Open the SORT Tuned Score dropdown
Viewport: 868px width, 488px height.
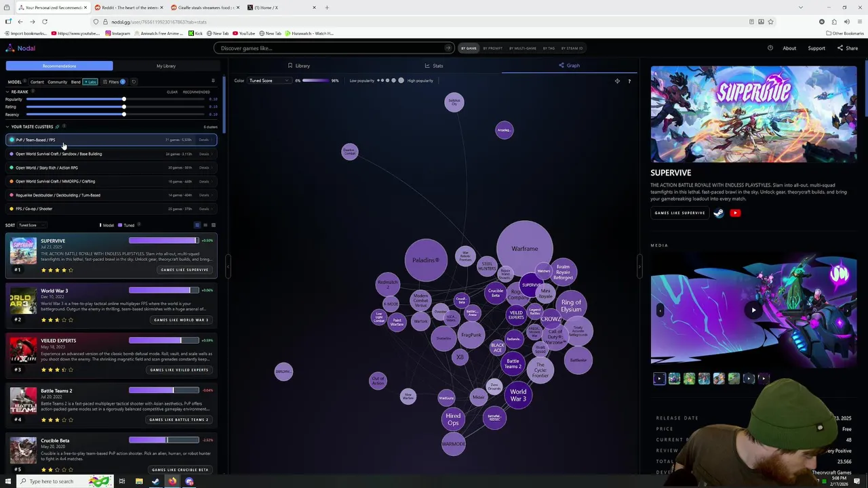32,225
